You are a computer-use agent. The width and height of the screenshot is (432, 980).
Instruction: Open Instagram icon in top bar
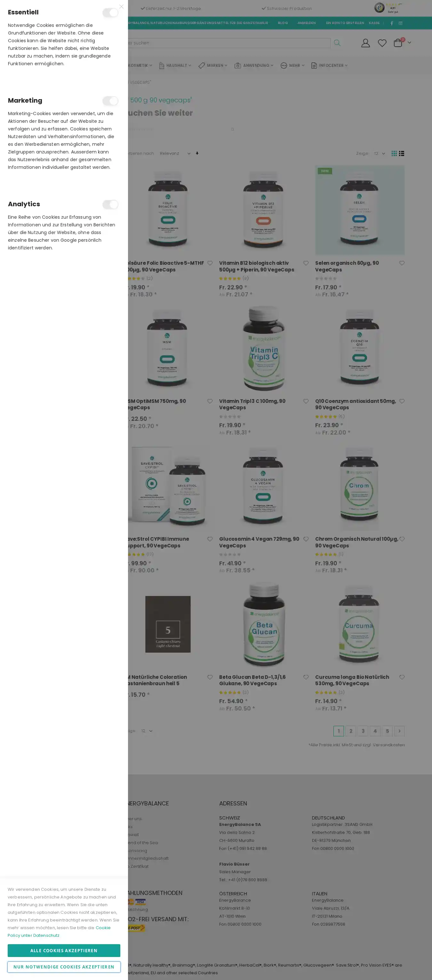[400, 23]
